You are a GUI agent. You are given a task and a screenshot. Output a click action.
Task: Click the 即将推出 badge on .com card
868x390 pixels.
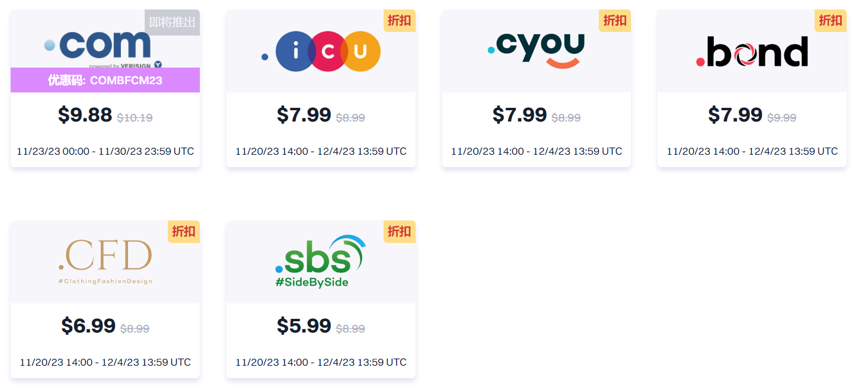pyautogui.click(x=172, y=23)
